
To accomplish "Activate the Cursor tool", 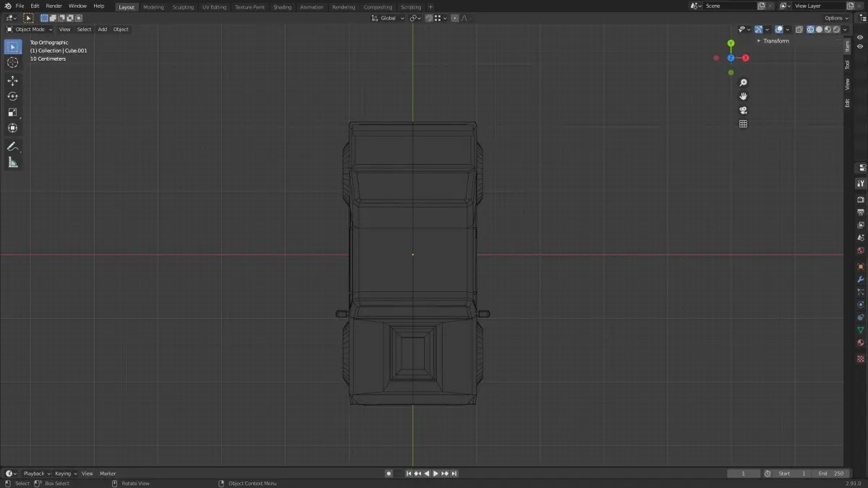I will 12,63.
